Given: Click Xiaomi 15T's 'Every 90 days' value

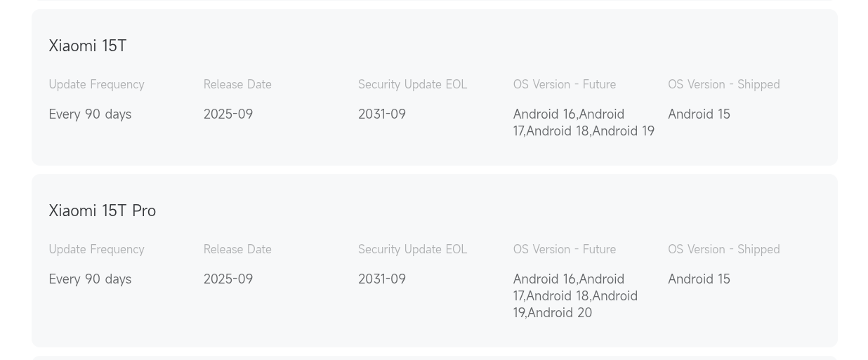Looking at the screenshot, I should [x=90, y=114].
